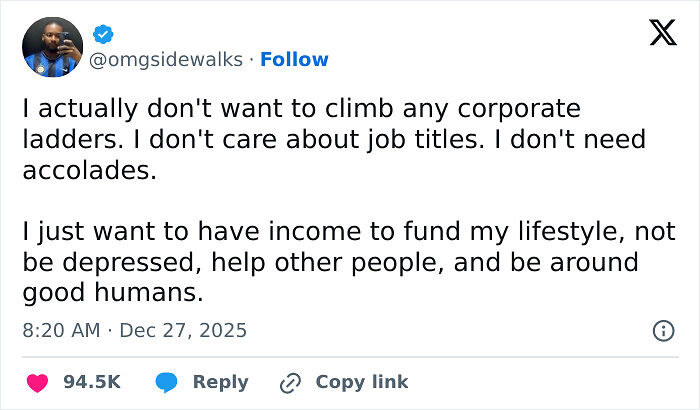Click the word "accolades." in the tweet

[88, 170]
